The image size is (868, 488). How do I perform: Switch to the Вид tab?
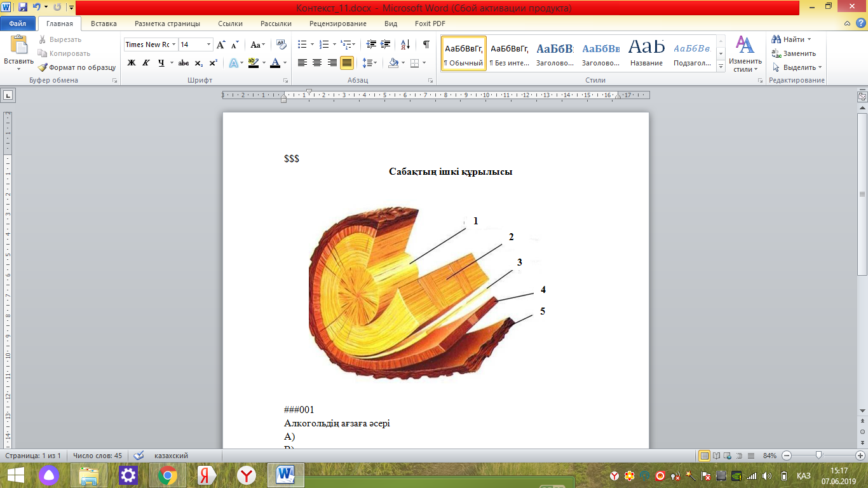(x=391, y=24)
